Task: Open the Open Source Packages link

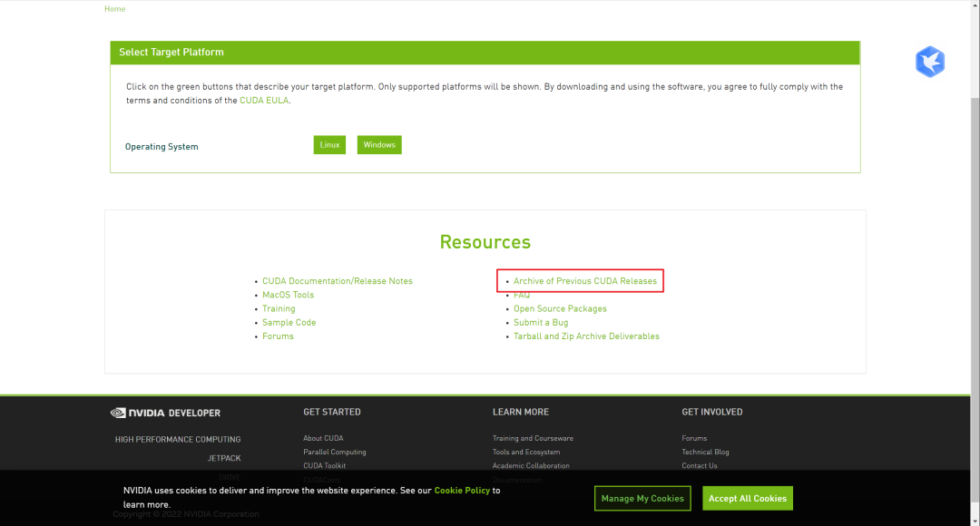Action: (560, 309)
